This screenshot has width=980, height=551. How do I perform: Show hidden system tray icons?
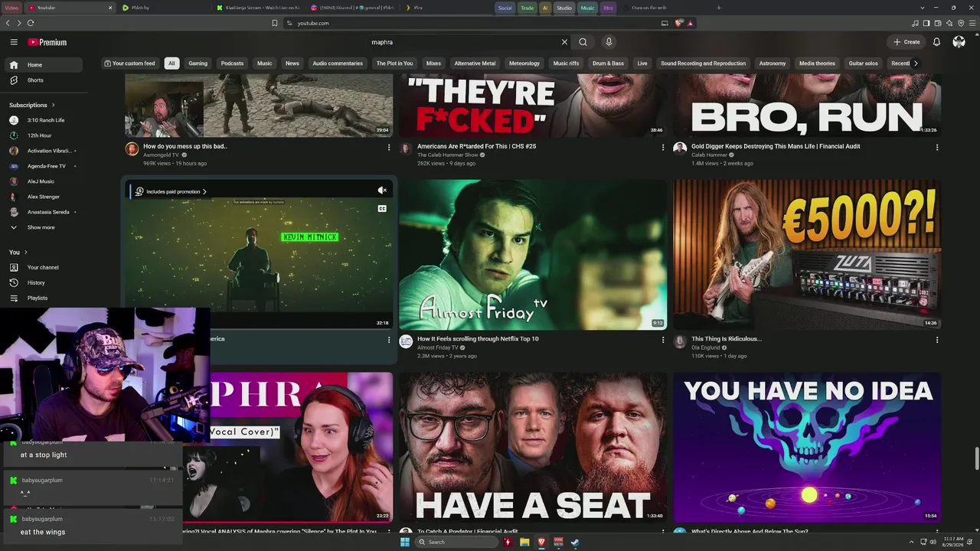pyautogui.click(x=911, y=542)
